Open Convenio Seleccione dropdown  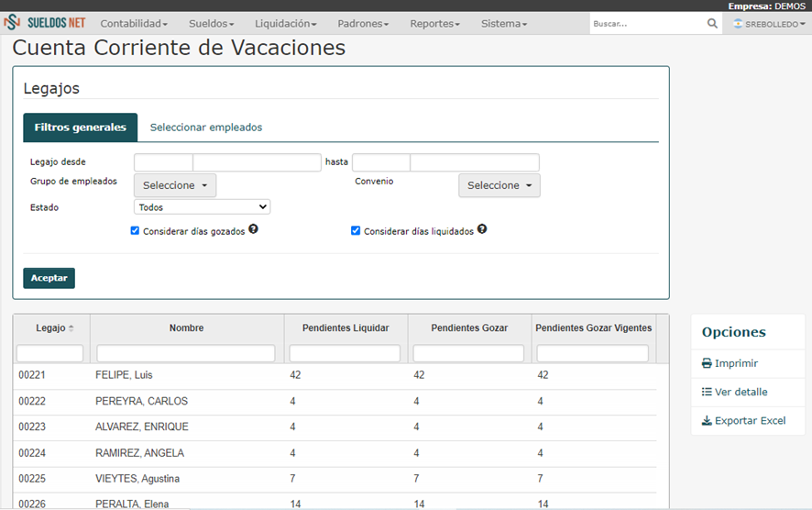(499, 185)
